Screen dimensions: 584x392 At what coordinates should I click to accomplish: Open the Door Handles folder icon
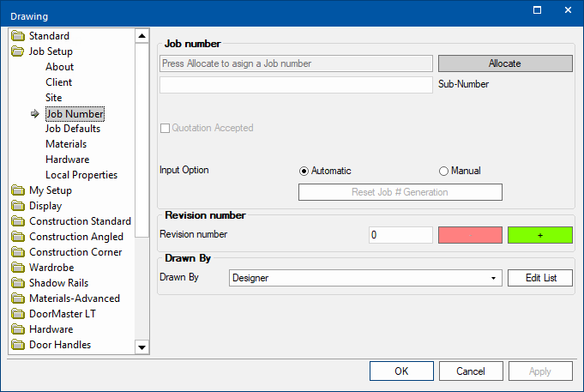[17, 345]
